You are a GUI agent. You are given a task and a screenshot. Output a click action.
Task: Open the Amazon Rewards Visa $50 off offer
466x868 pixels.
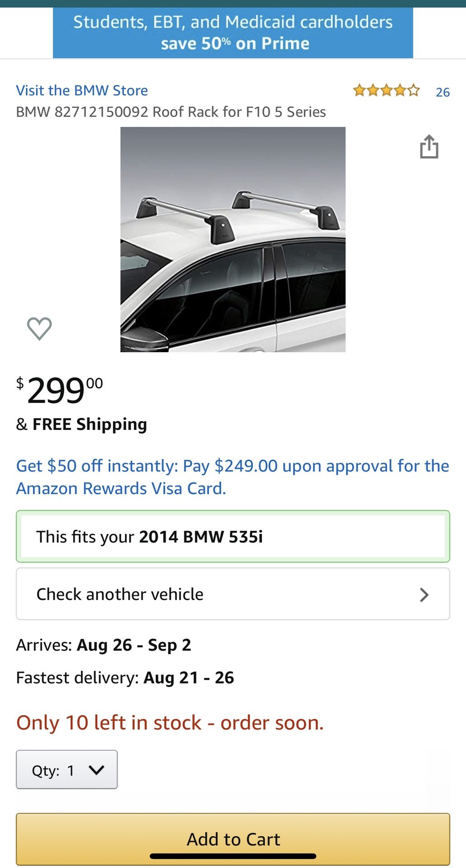[233, 477]
